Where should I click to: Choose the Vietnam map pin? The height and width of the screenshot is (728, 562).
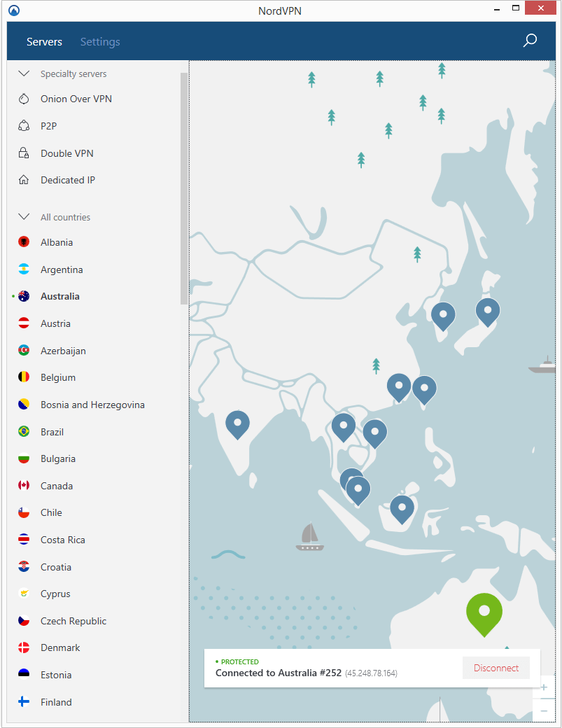(x=375, y=434)
